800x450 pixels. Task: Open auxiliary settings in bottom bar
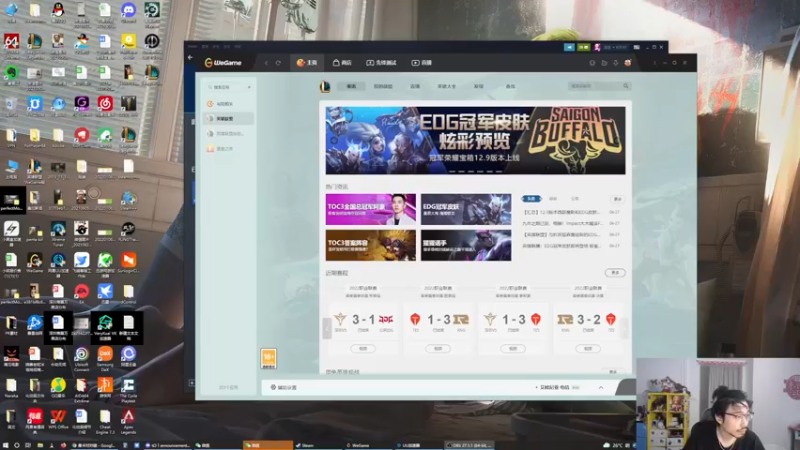coord(284,387)
